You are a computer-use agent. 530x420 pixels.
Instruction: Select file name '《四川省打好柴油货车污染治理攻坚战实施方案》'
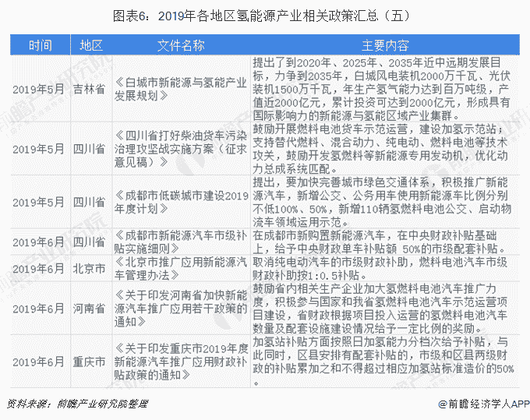point(181,149)
